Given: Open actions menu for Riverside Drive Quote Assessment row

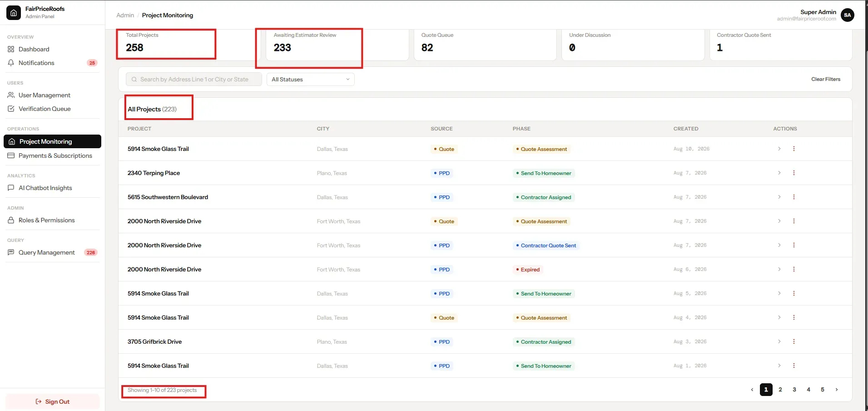Looking at the screenshot, I should coord(794,221).
